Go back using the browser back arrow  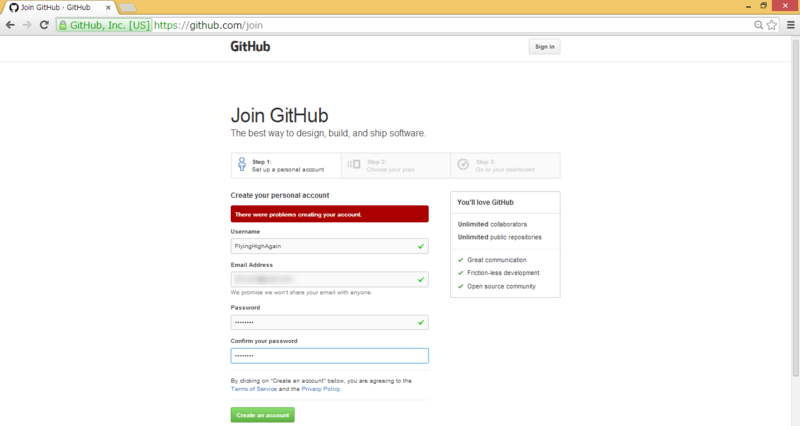(10, 25)
